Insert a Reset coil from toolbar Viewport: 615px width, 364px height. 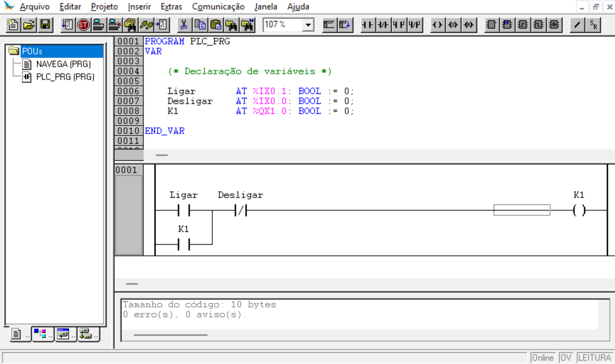pyautogui.click(x=468, y=25)
